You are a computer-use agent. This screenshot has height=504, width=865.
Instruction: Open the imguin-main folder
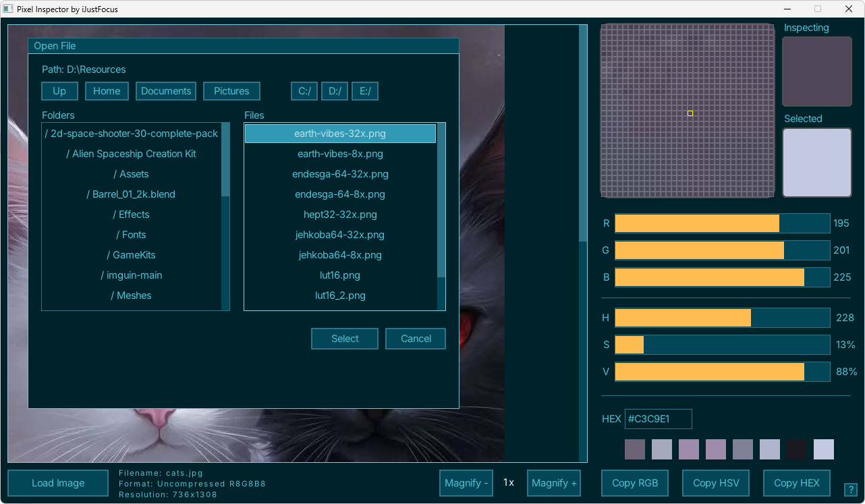pyautogui.click(x=132, y=275)
